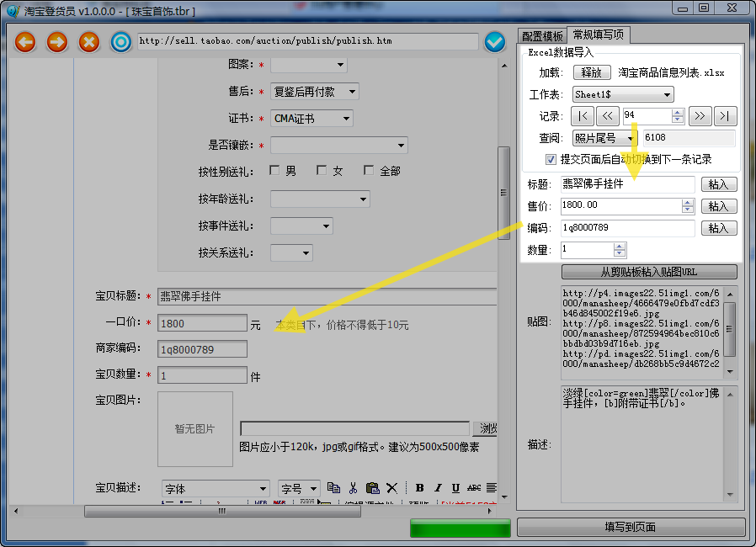Open the 字体 font dropdown
This screenshot has height=547, width=756.
[215, 489]
